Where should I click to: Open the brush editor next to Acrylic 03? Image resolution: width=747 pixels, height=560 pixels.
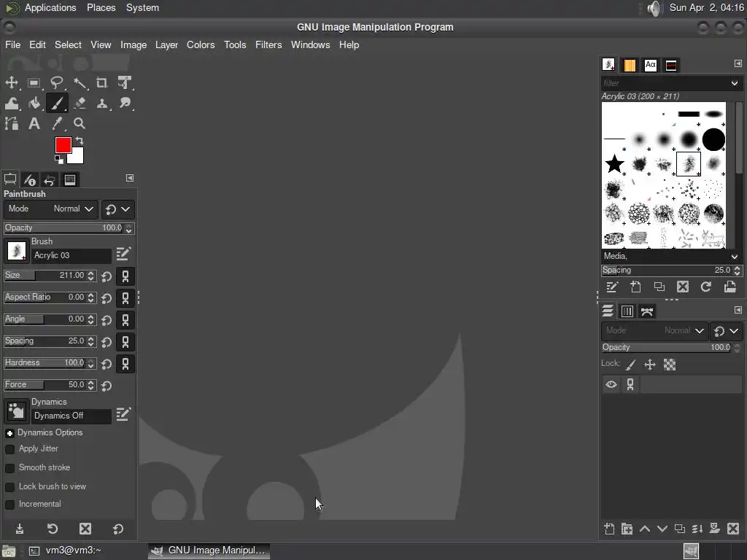(123, 254)
